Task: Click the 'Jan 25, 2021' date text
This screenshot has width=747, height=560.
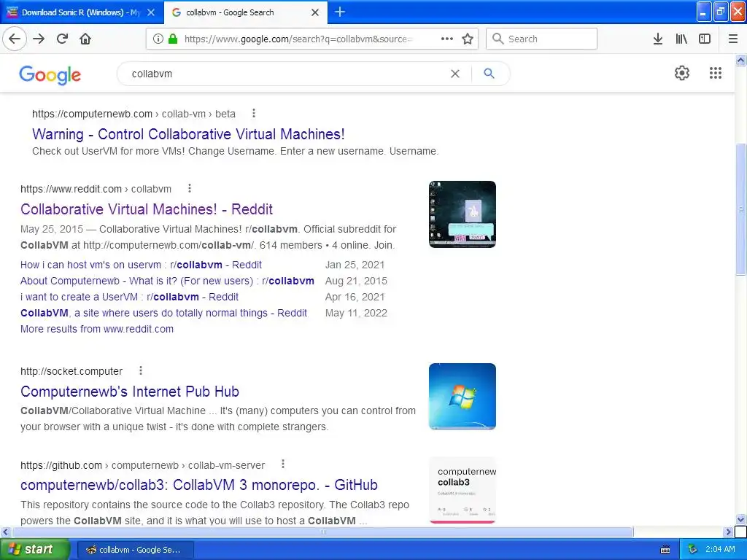Action: point(355,265)
